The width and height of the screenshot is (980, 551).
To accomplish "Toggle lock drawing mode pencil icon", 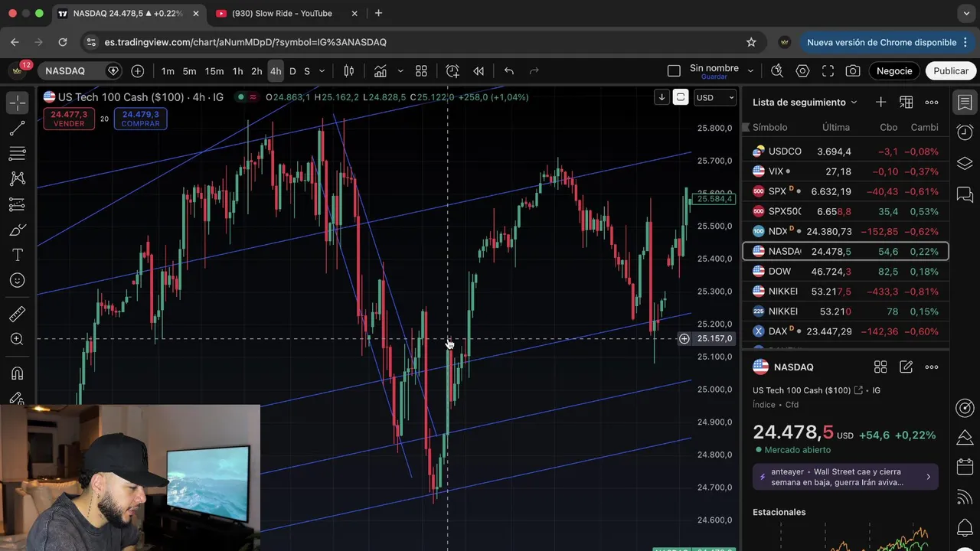I will pyautogui.click(x=17, y=398).
